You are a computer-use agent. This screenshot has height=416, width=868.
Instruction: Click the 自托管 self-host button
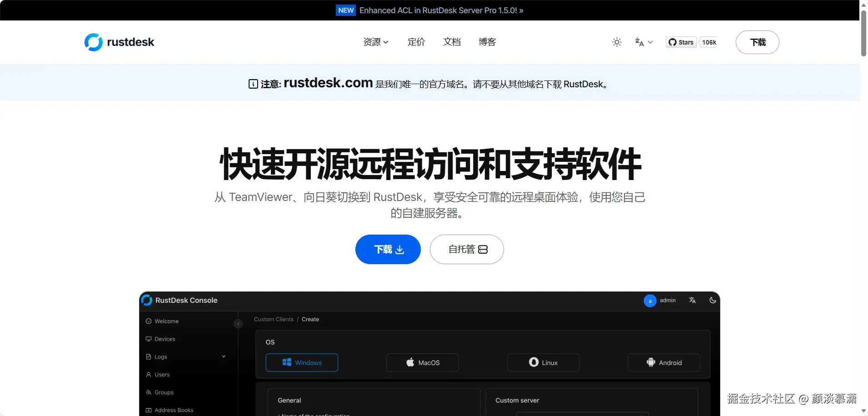(x=467, y=249)
